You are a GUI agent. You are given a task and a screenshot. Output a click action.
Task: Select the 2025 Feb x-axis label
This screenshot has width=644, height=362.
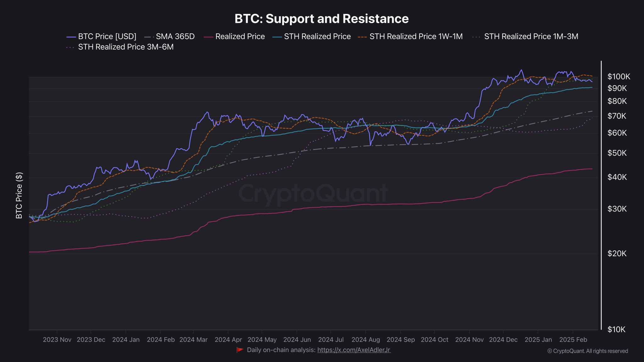point(573,340)
